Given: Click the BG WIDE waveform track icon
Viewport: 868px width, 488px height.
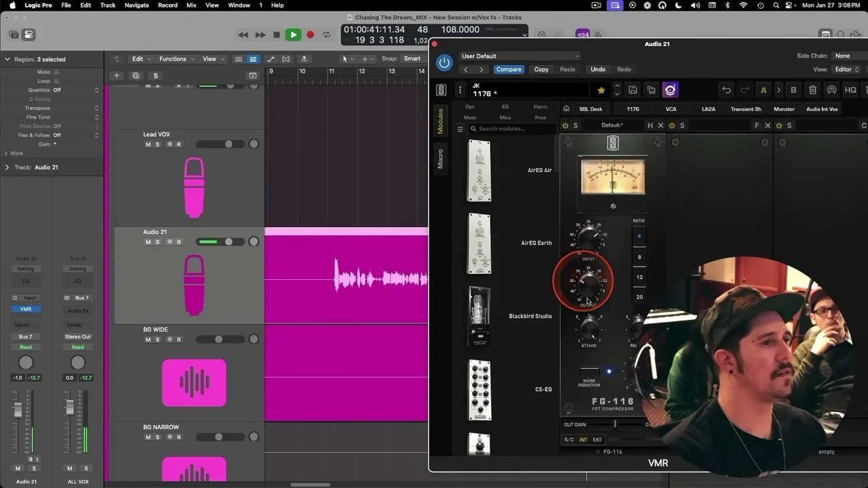Looking at the screenshot, I should point(194,383).
